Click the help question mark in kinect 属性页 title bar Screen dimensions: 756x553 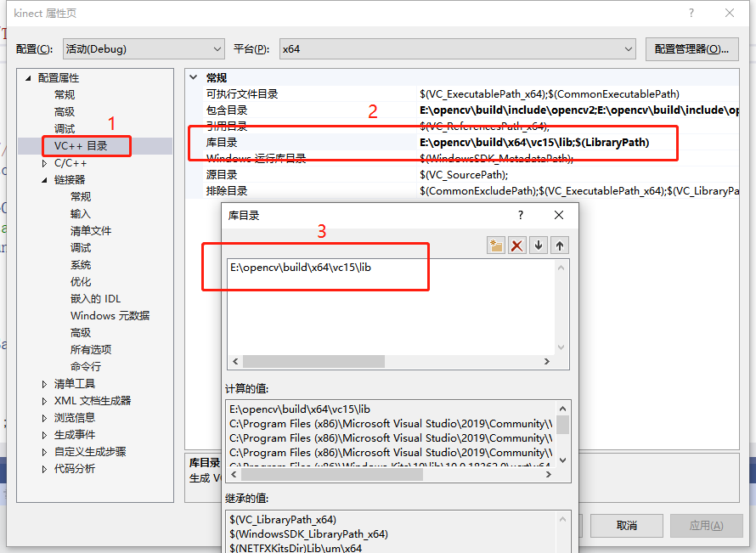click(x=691, y=13)
